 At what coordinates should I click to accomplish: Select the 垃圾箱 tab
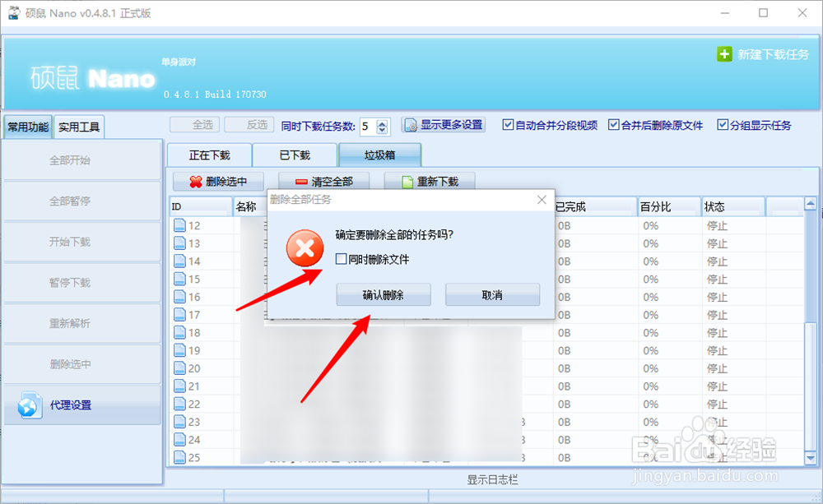tap(379, 155)
